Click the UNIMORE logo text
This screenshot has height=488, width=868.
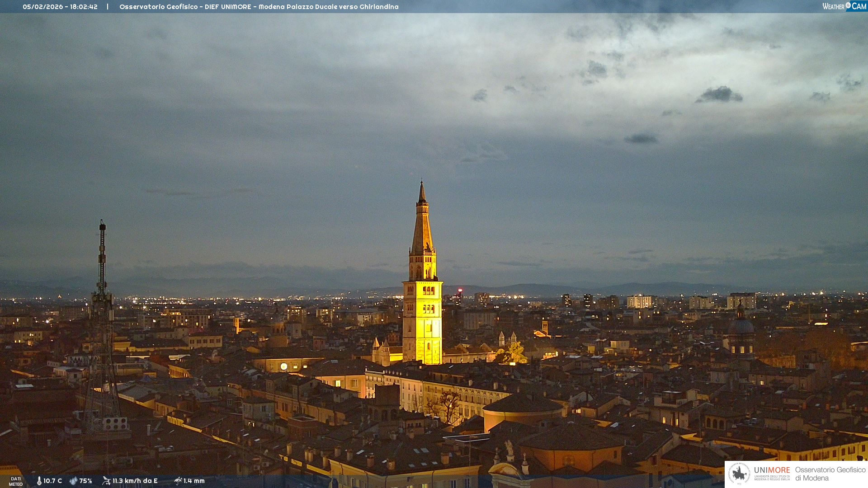point(772,470)
